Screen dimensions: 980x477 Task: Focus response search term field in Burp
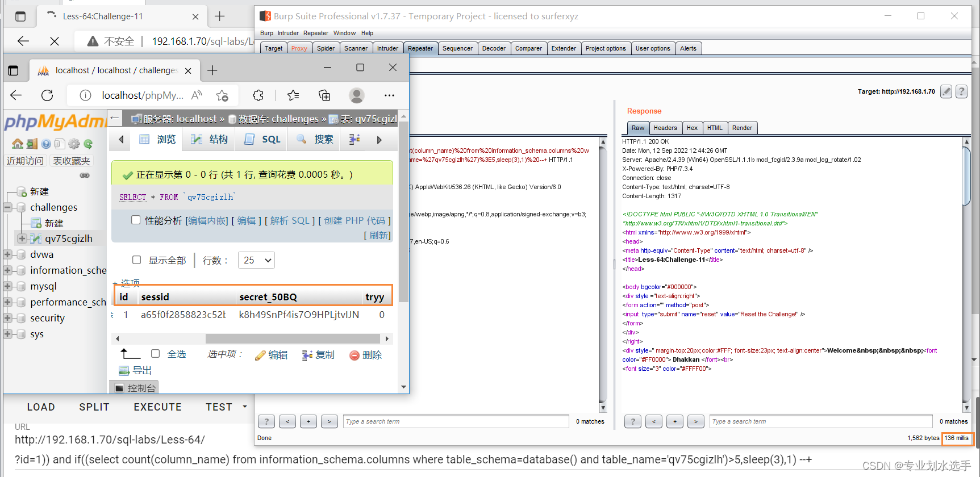pos(820,421)
